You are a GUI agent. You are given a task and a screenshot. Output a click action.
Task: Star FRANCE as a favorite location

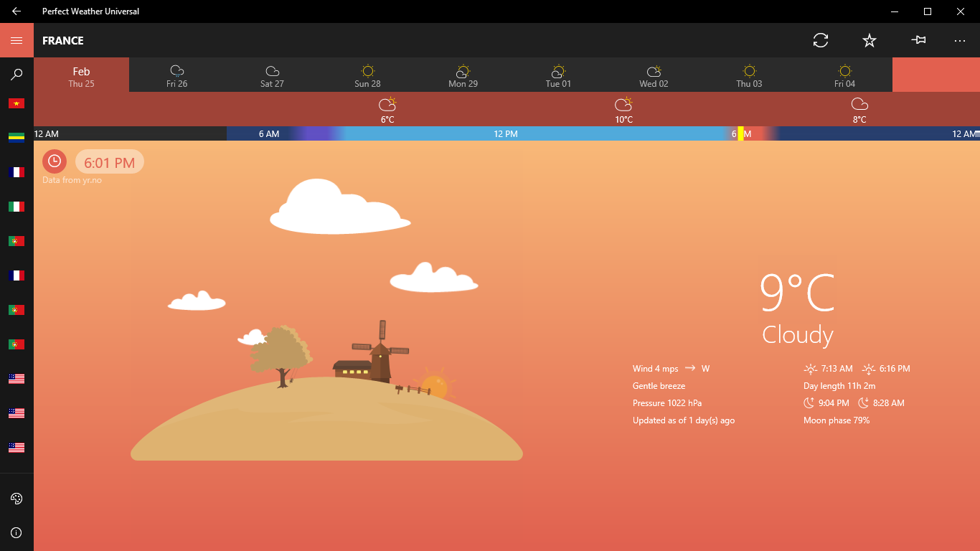pos(869,41)
